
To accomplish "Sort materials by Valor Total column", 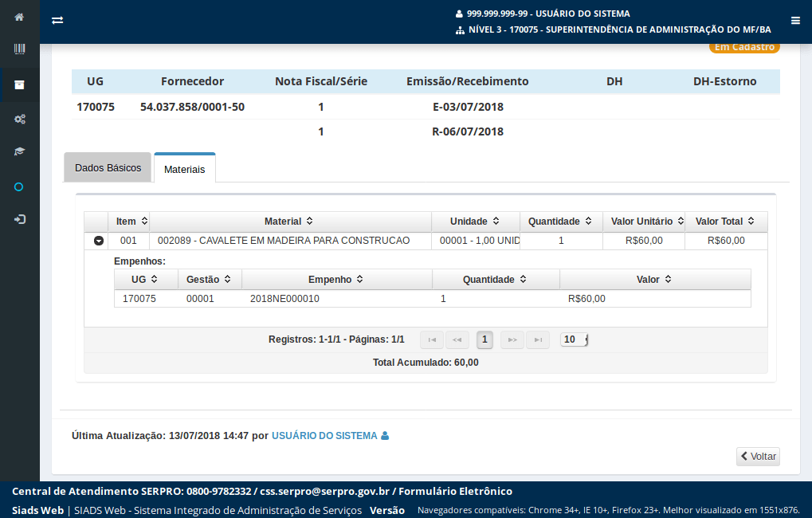I will click(x=751, y=222).
